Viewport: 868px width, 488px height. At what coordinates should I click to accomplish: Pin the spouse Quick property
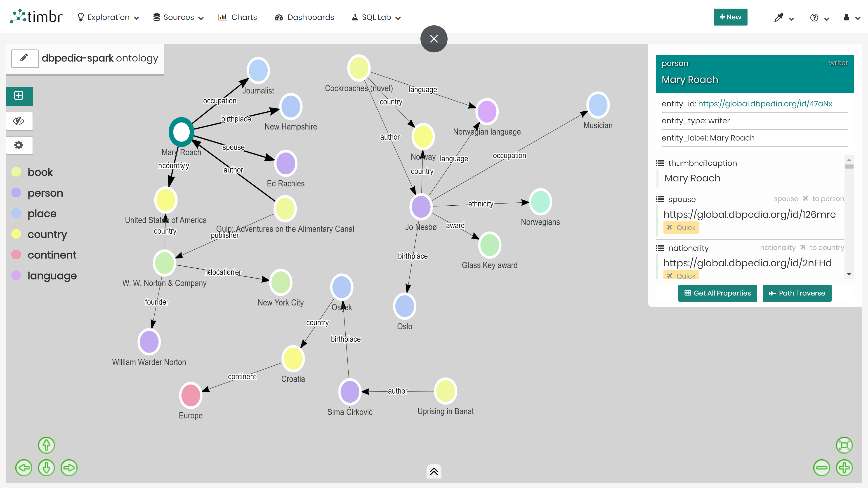[681, 227]
